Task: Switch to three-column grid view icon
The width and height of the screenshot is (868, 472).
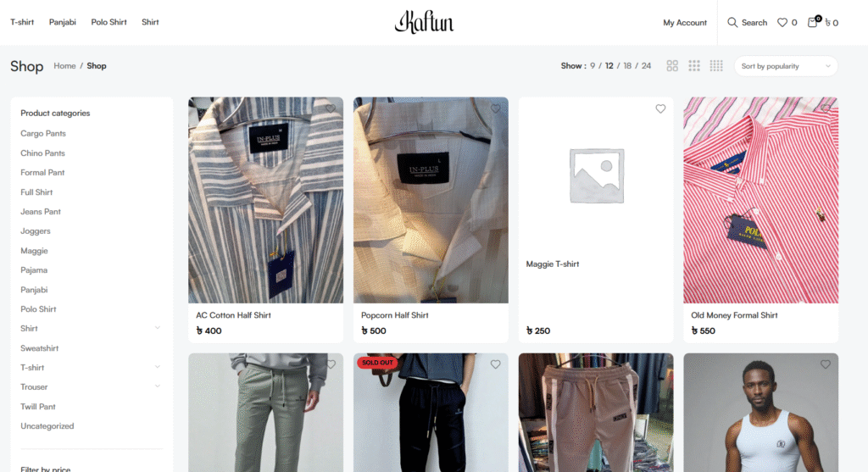Action: 694,66
